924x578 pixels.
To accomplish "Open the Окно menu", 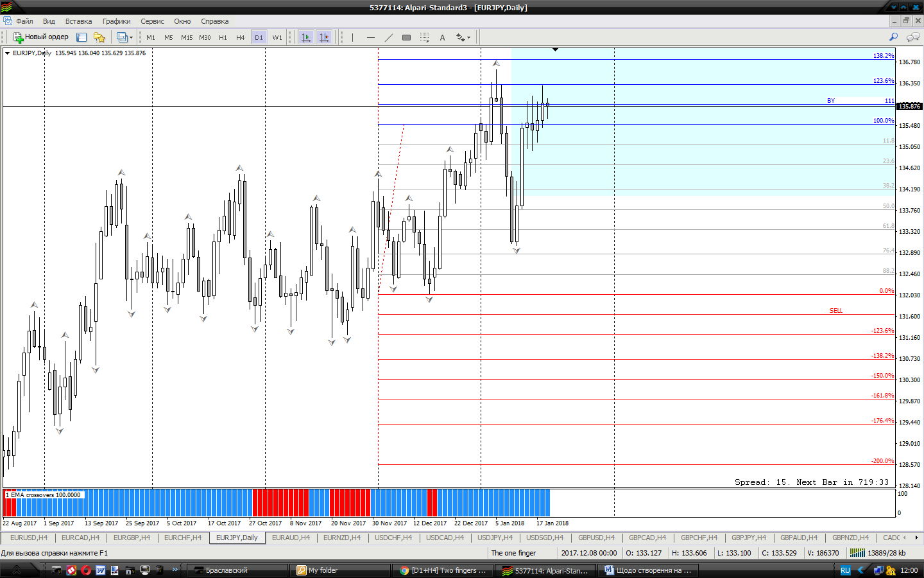I will (182, 21).
